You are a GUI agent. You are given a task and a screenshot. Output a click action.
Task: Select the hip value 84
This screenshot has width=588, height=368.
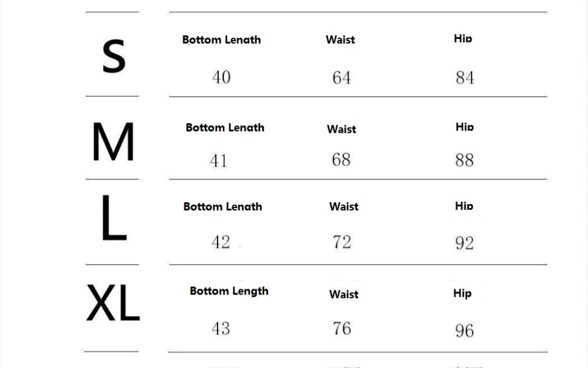pos(465,78)
